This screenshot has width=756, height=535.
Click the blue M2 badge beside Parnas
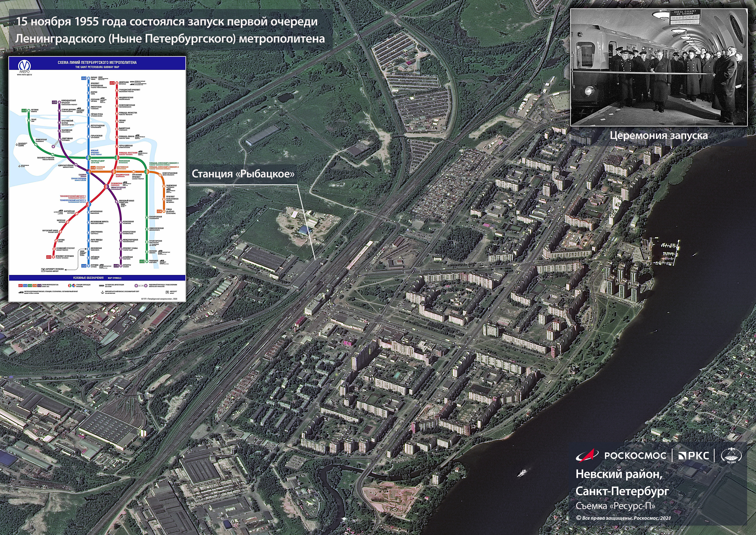click(x=84, y=78)
